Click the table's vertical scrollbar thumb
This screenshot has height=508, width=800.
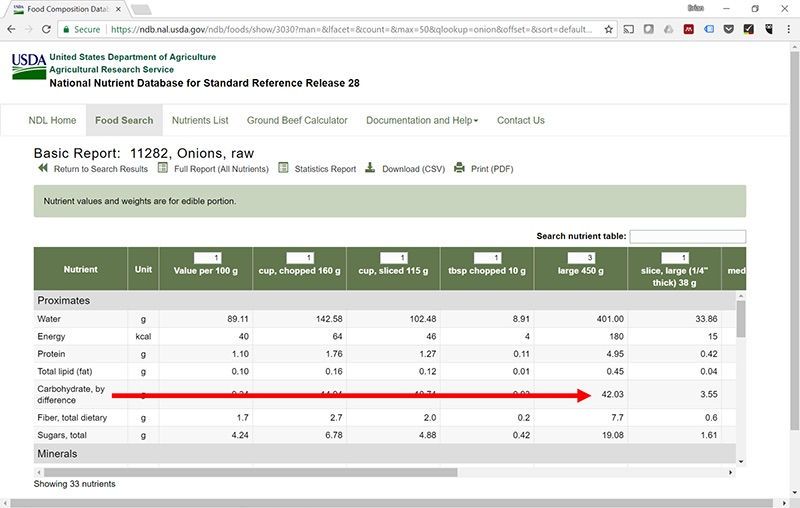[741, 319]
